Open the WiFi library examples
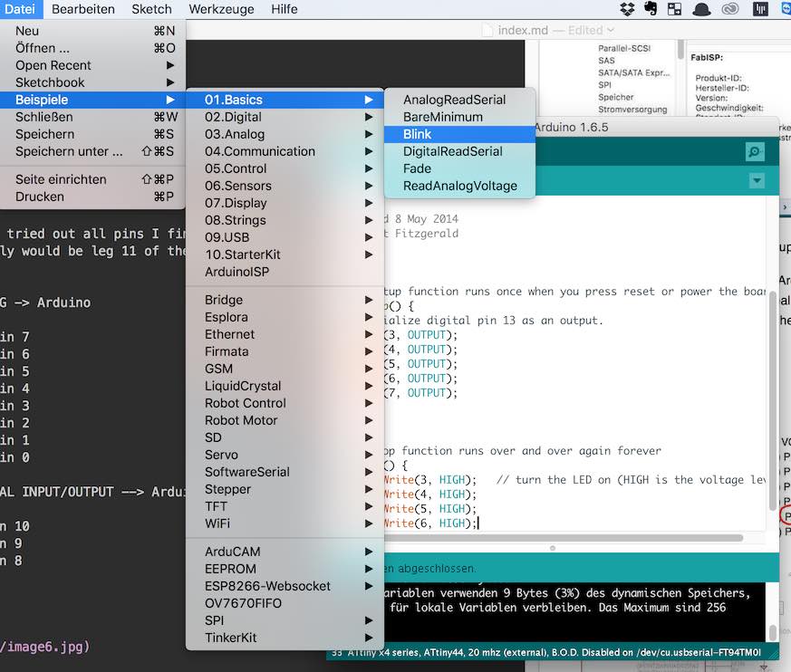The width and height of the screenshot is (791, 672). (285, 523)
